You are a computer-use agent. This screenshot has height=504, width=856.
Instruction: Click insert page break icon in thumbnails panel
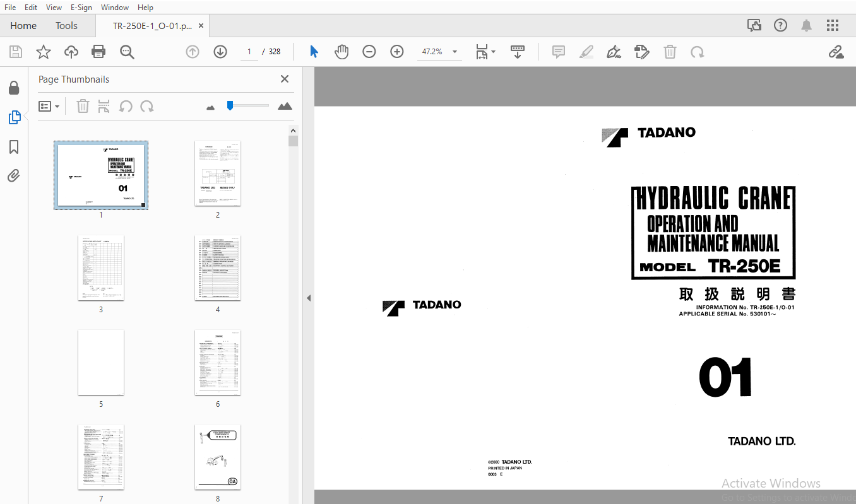(x=104, y=106)
